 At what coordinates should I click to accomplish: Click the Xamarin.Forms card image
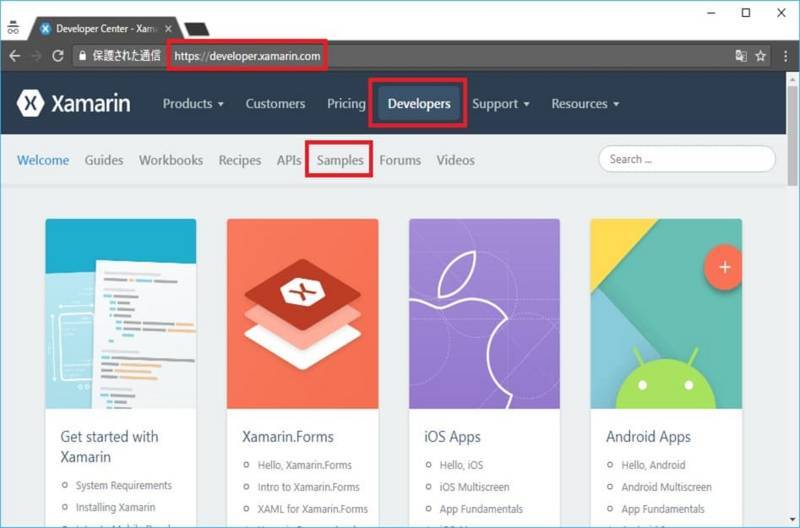[x=303, y=314]
